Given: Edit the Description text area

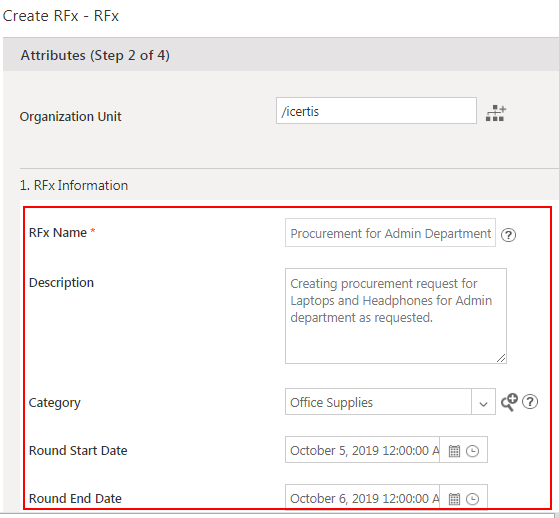Looking at the screenshot, I should pos(396,316).
